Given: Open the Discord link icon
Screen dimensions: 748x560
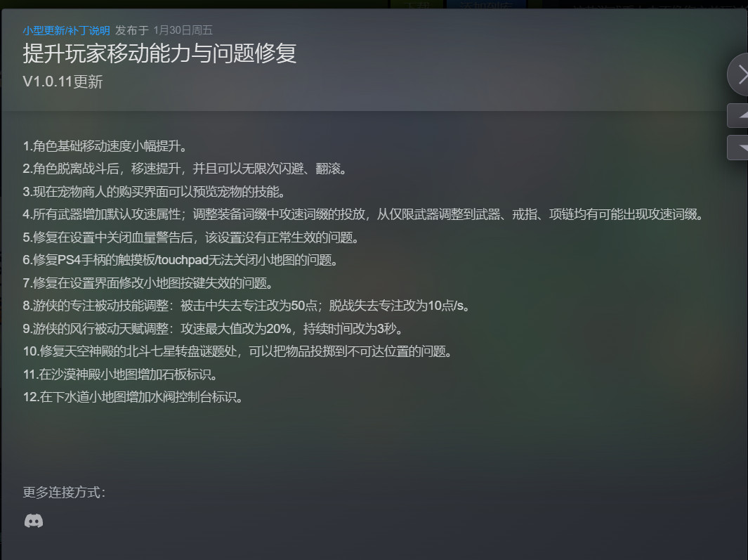Looking at the screenshot, I should coord(34,521).
